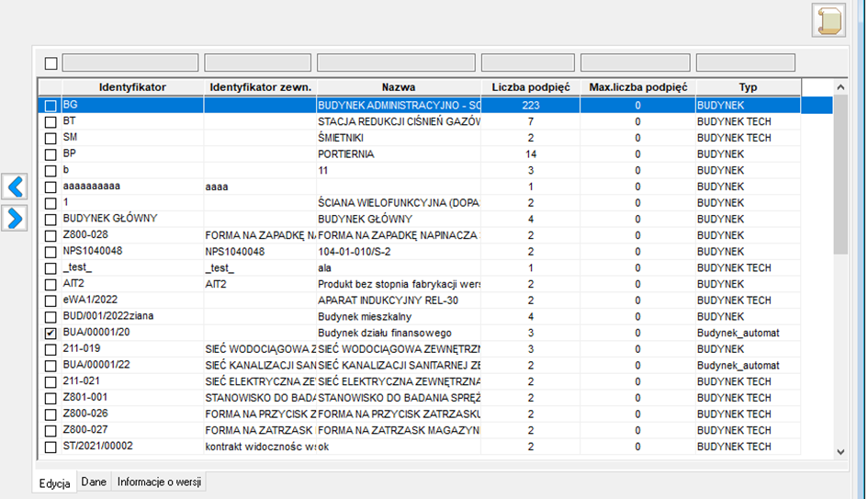Tick the checkbox for row BP
The height and width of the screenshot is (499, 868).
(51, 154)
